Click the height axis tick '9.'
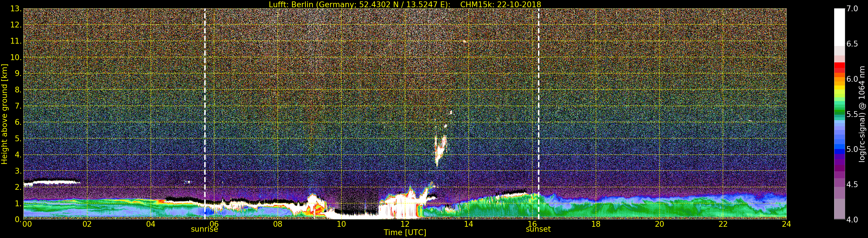Viewport: 868px width, 238px height. [x=18, y=73]
